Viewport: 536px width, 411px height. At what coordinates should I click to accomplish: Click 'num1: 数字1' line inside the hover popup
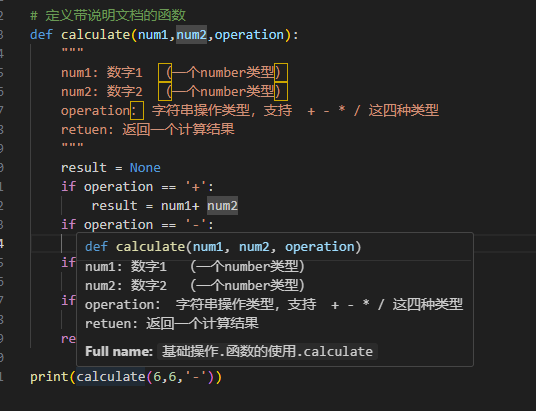tap(195, 266)
